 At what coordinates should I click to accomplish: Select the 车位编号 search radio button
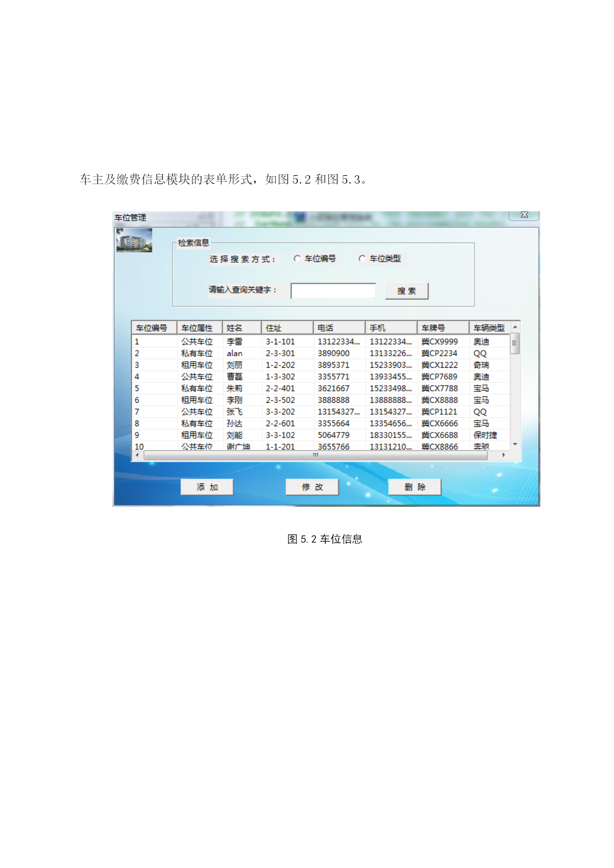[297, 258]
